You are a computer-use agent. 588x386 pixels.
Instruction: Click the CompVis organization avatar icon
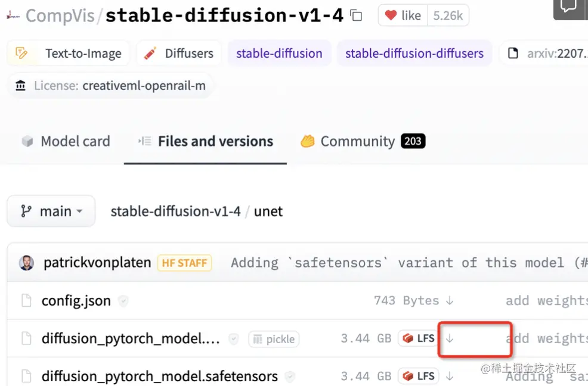(13, 16)
